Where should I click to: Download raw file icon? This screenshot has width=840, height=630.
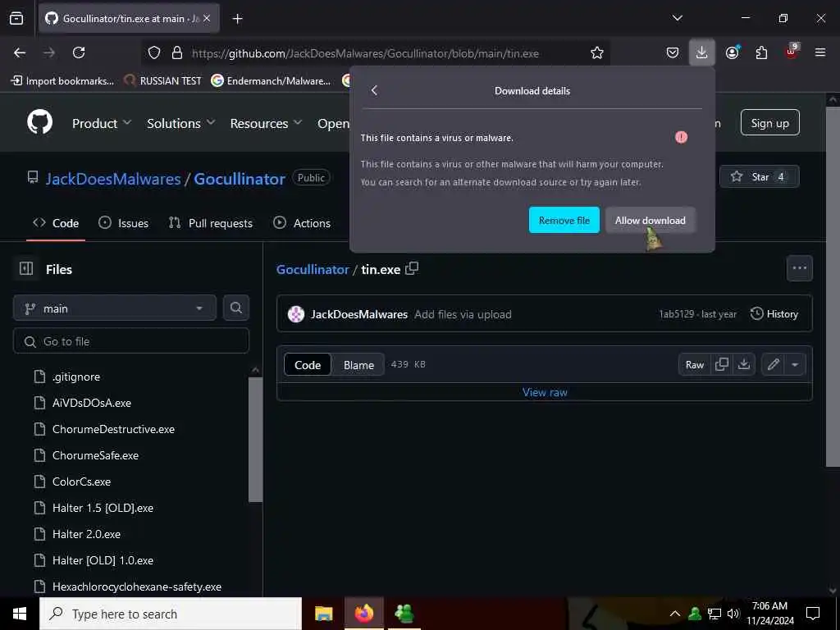(743, 365)
